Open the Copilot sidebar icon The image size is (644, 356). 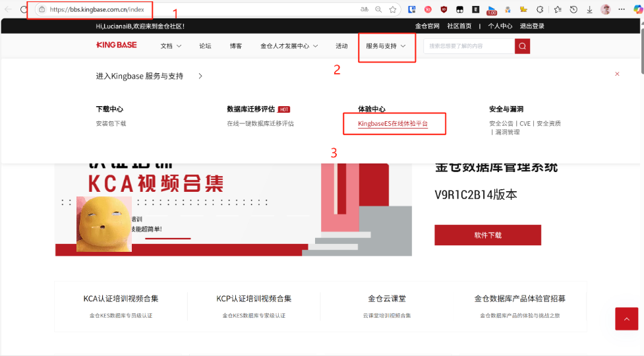point(638,9)
